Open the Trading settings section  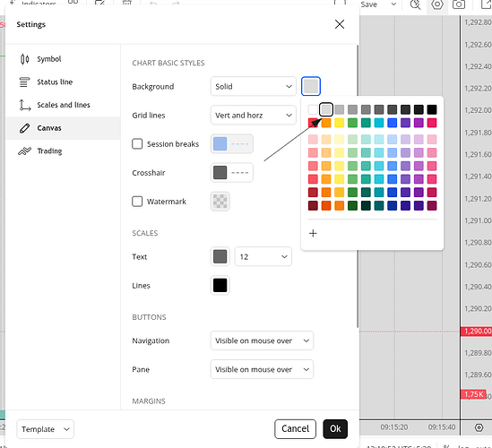[63, 151]
